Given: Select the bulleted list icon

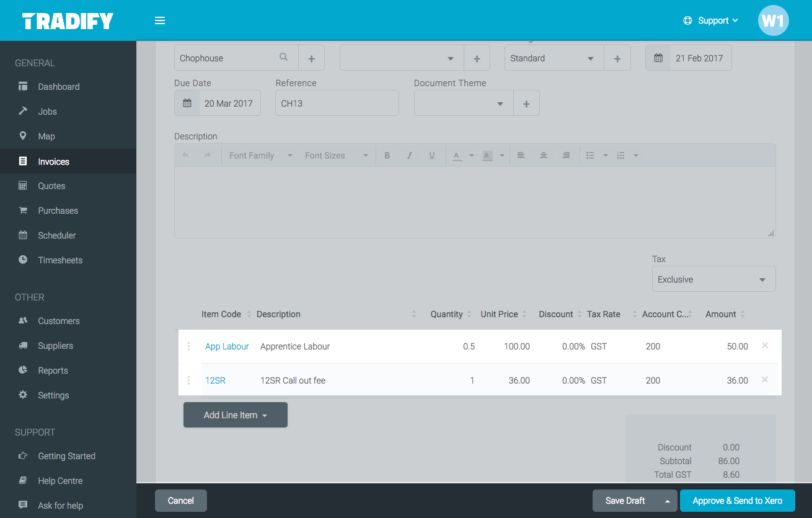Looking at the screenshot, I should [590, 155].
